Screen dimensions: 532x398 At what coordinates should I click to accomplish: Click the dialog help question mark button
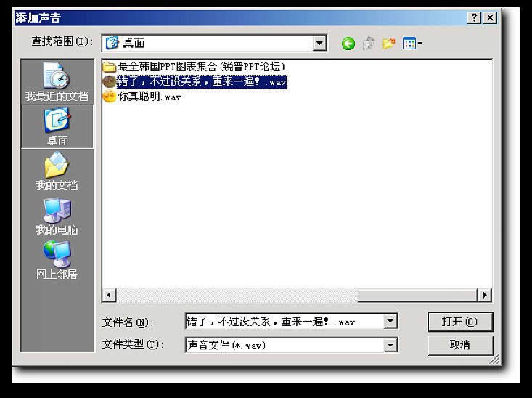pyautogui.click(x=475, y=17)
